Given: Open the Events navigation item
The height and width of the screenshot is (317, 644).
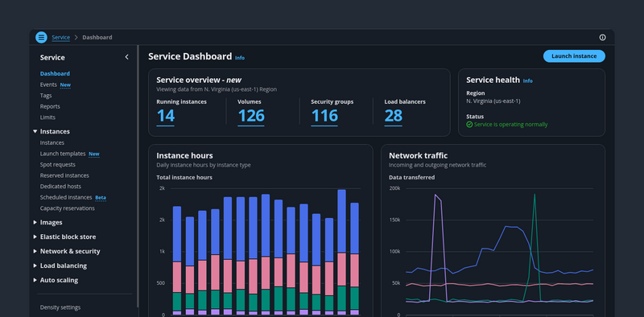Looking at the screenshot, I should coord(48,84).
